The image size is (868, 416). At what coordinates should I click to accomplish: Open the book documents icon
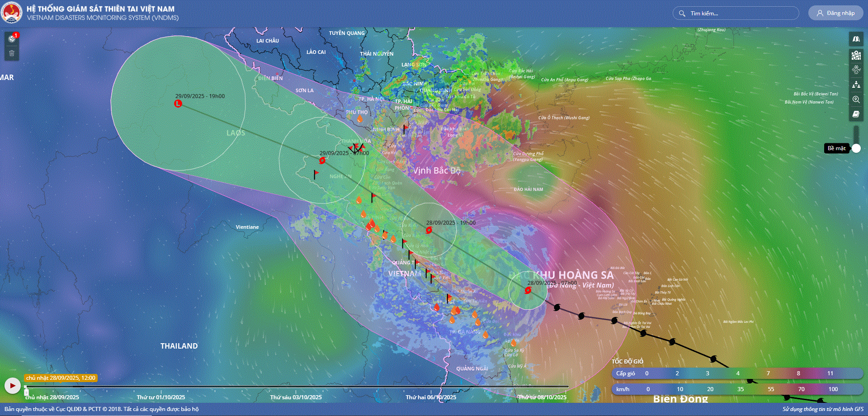point(856,114)
